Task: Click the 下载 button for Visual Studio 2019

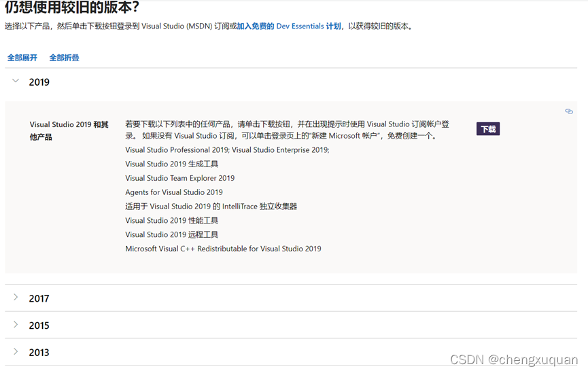Action: 488,129
